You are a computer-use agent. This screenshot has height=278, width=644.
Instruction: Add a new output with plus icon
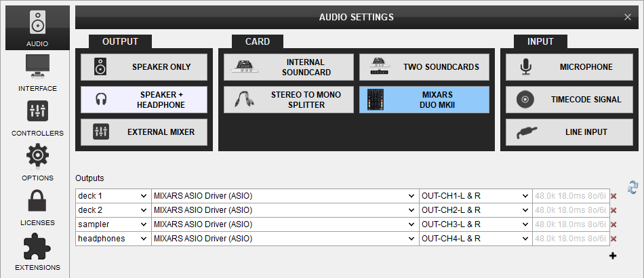(613, 256)
